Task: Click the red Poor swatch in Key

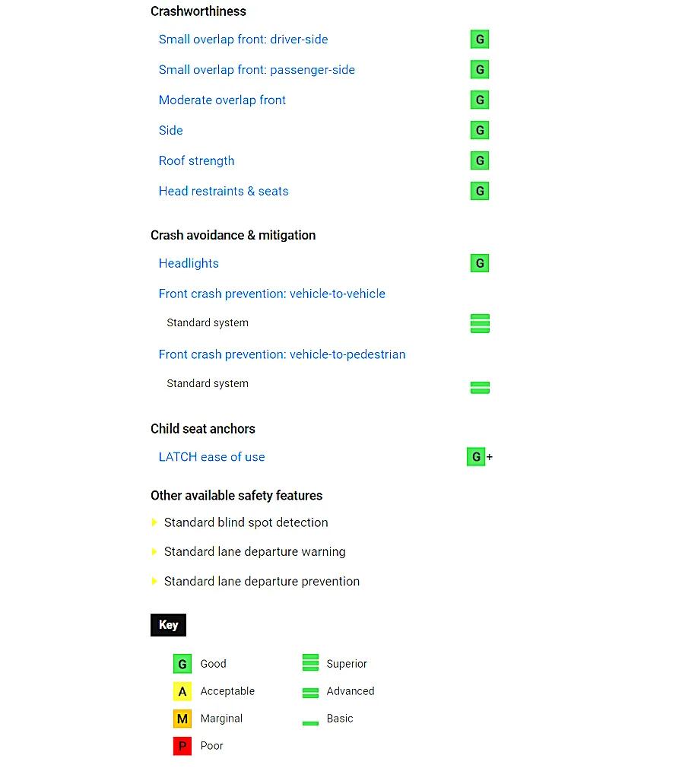Action: point(182,746)
